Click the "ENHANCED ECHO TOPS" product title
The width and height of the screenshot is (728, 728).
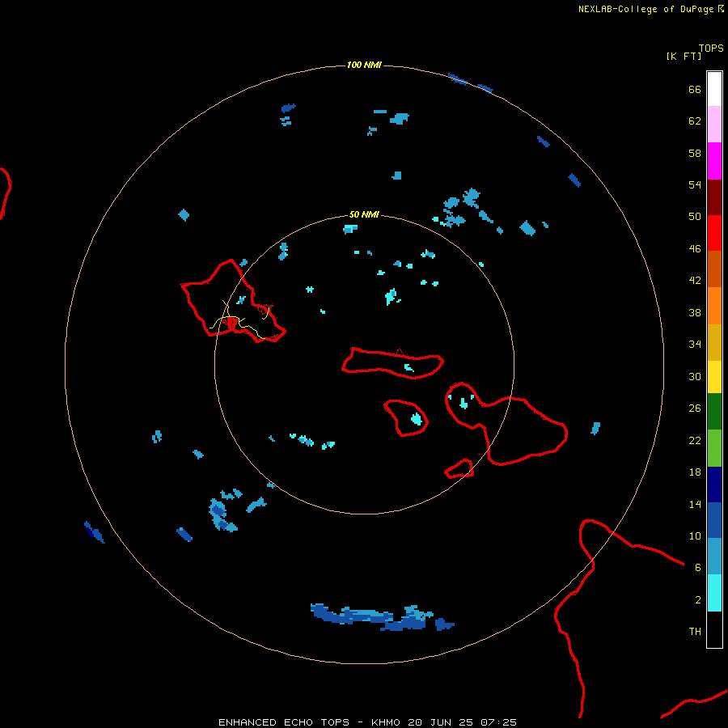[x=283, y=722]
